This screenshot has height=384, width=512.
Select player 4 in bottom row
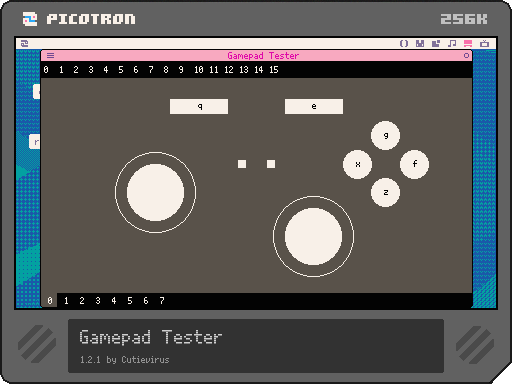(114, 301)
